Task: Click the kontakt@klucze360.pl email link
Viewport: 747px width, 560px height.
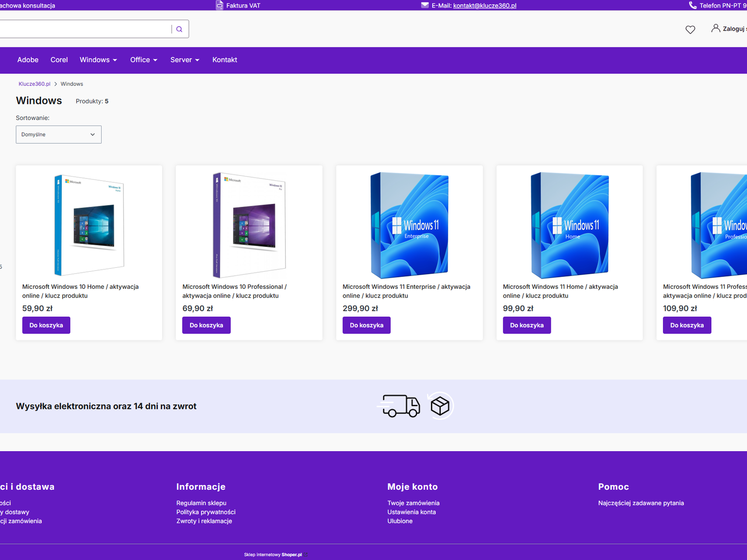Action: [x=484, y=6]
